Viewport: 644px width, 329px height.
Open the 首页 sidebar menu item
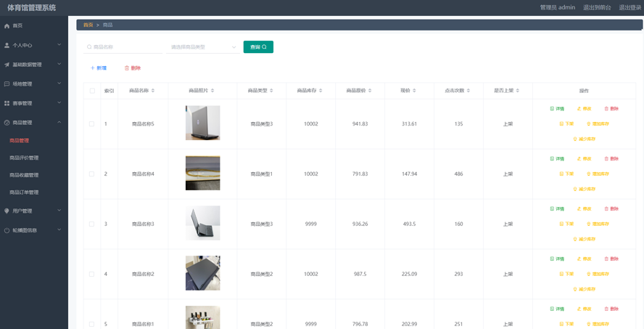(34, 26)
